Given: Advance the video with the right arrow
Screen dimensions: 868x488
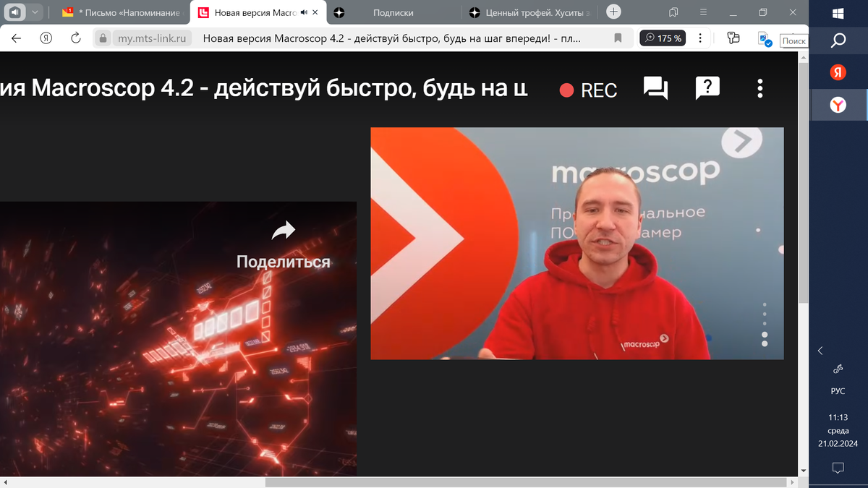Looking at the screenshot, I should point(743,142).
